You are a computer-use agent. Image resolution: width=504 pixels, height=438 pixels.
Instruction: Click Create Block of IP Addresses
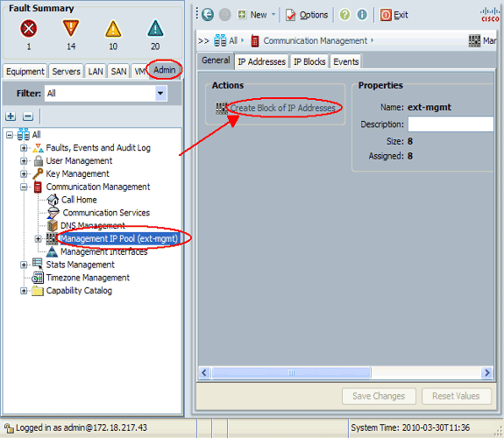click(x=283, y=108)
